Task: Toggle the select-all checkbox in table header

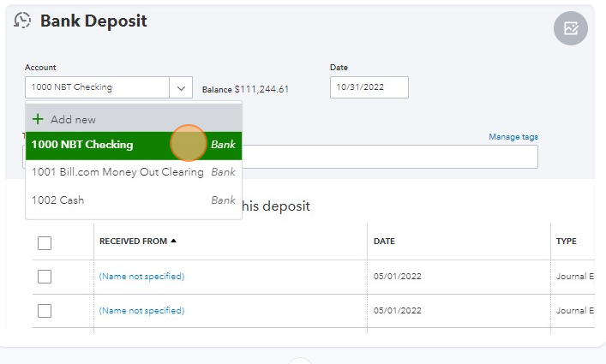Action: point(45,242)
